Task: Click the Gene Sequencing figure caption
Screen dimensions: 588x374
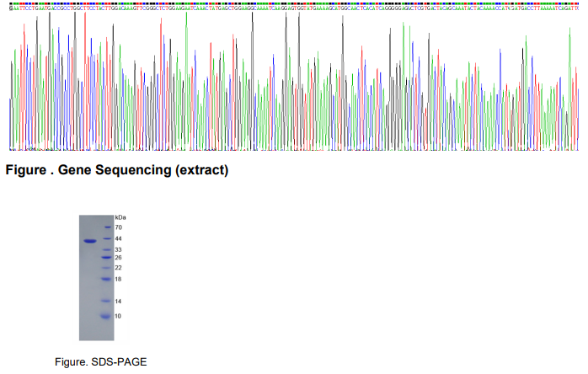Action: [116, 171]
